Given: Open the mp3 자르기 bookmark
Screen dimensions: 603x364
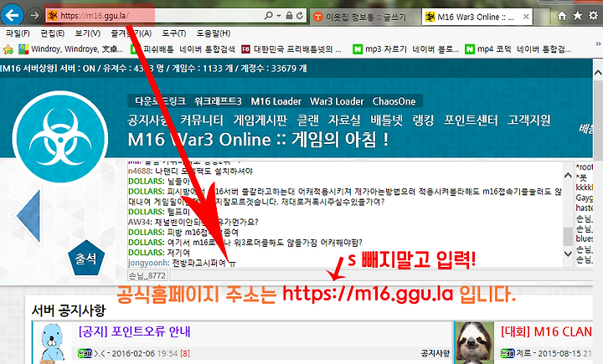Looking at the screenshot, I should coord(405,49).
